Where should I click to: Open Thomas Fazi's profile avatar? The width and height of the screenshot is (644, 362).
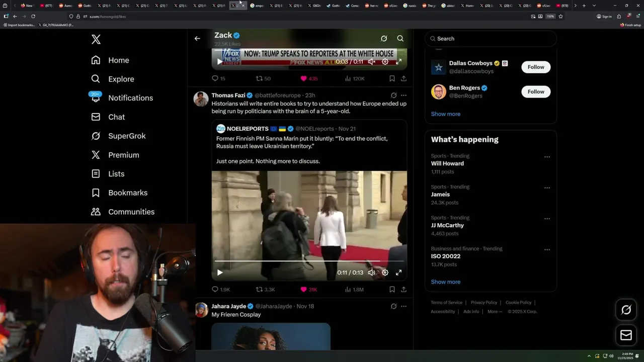pyautogui.click(x=201, y=99)
